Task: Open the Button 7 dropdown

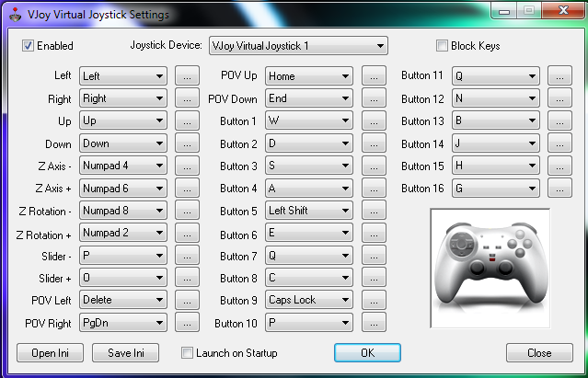Action: [309, 256]
